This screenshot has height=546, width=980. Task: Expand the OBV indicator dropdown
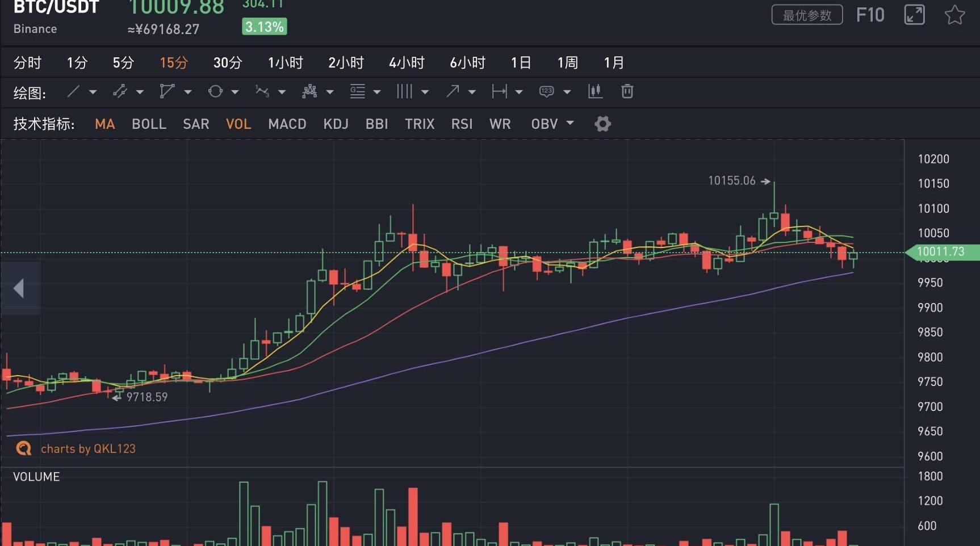coord(570,123)
